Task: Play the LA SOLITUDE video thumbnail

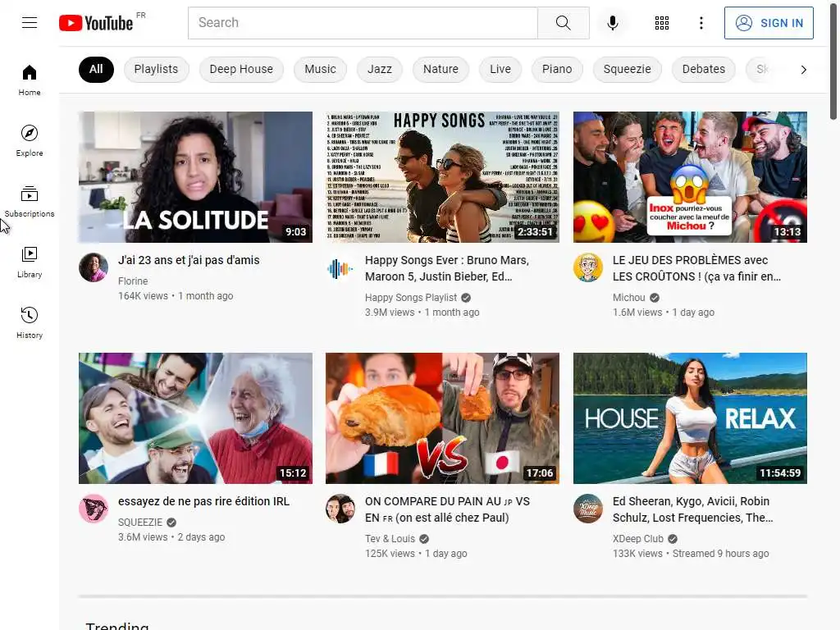Action: click(x=195, y=177)
